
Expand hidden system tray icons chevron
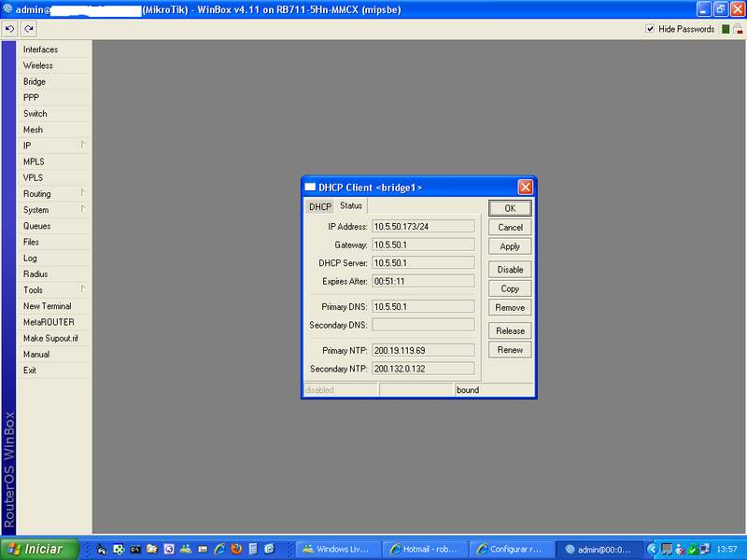pos(652,549)
